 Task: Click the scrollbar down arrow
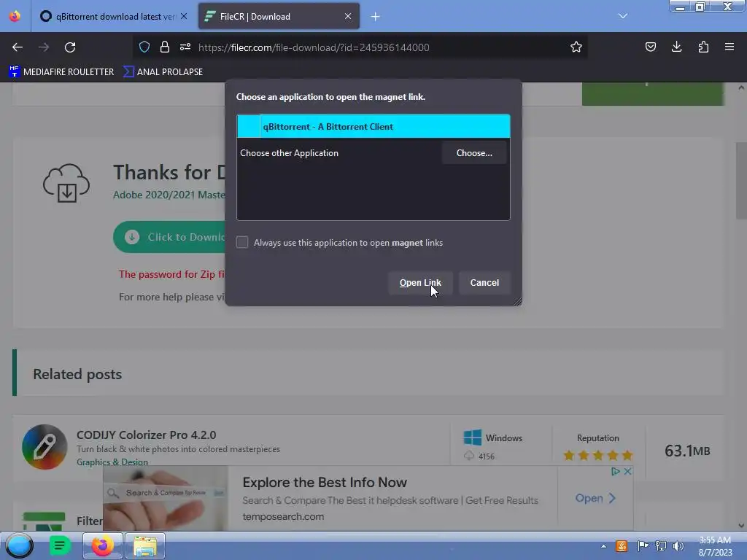tap(741, 526)
